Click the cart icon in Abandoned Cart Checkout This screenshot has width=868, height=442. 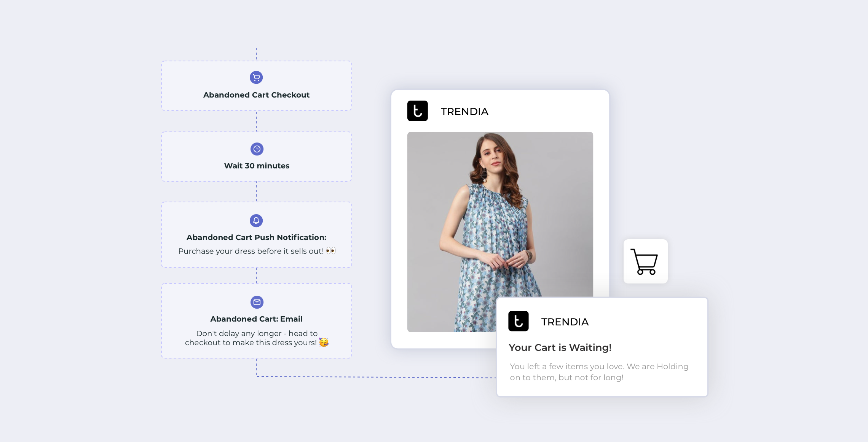click(x=256, y=78)
